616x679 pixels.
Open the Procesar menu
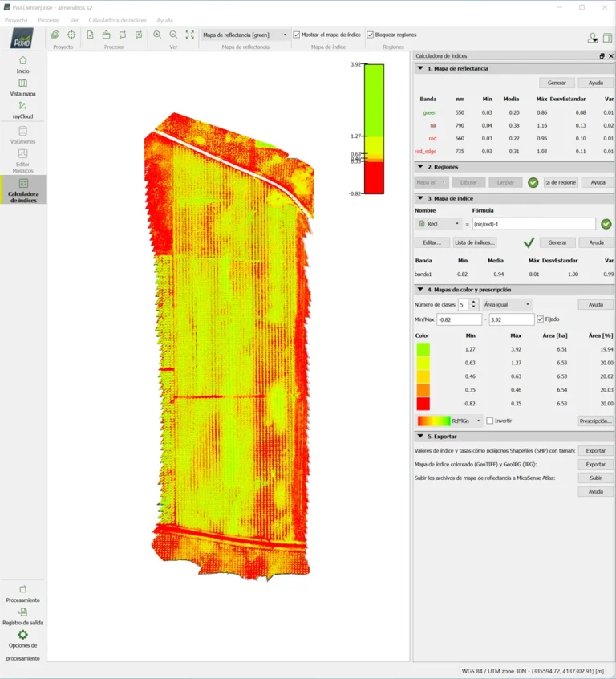[48, 20]
